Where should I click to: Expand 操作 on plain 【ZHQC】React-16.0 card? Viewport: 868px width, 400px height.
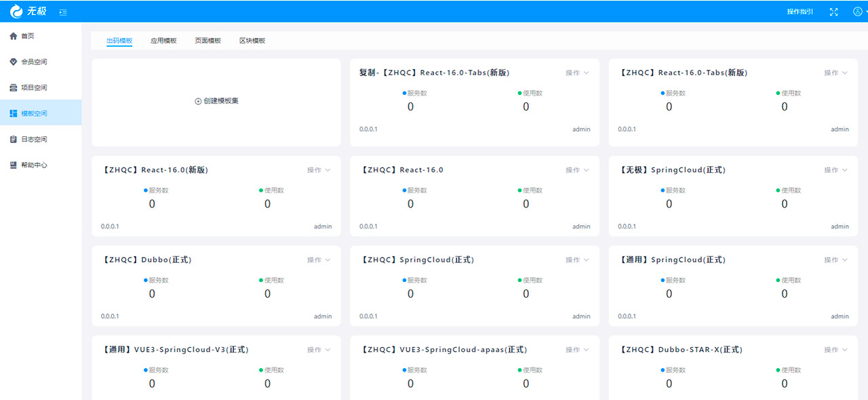[x=577, y=170]
